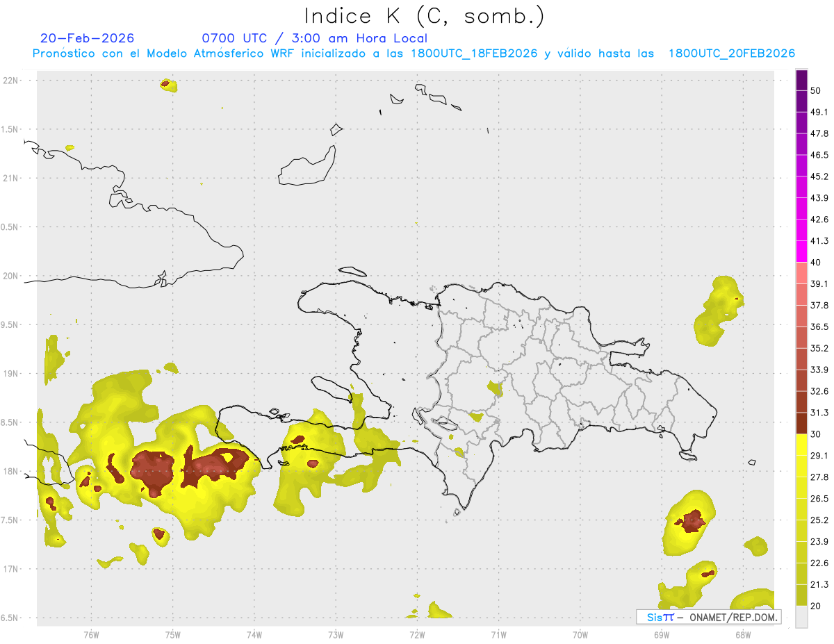Click the colorbar value "43.9"
The image size is (834, 644).
click(x=819, y=198)
